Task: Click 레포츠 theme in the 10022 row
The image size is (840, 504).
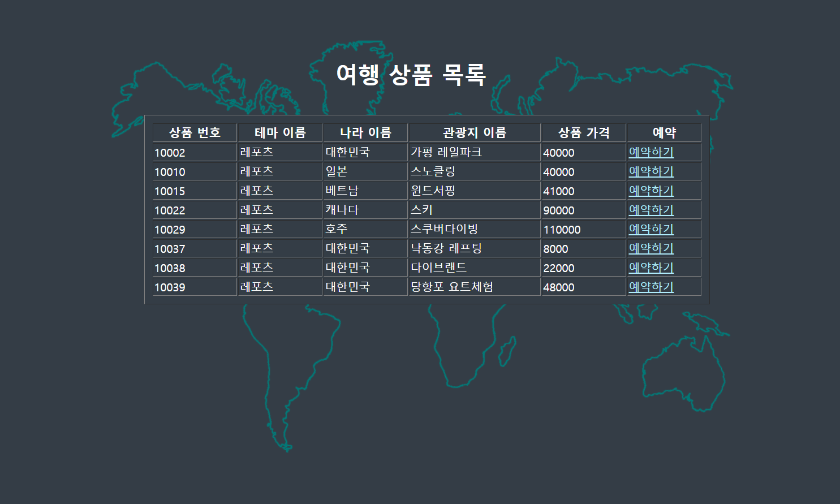Action: coord(280,210)
